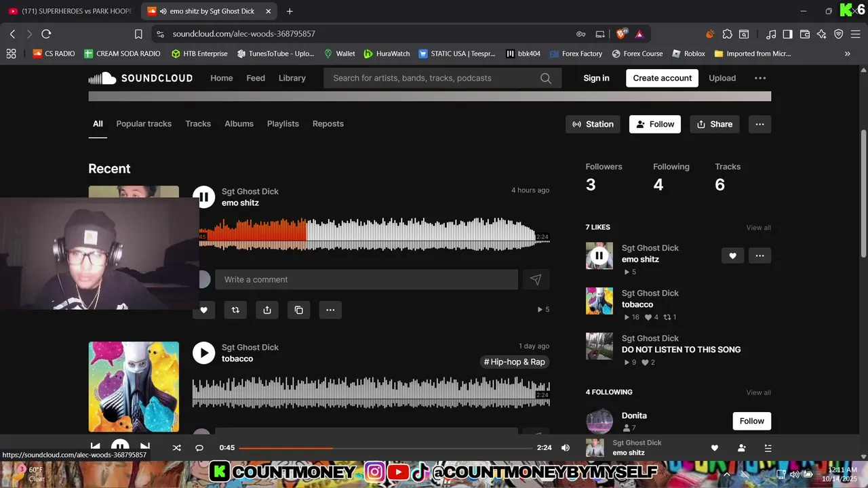Seek within tobacco waveform
This screenshot has height=488, width=868.
tap(371, 393)
